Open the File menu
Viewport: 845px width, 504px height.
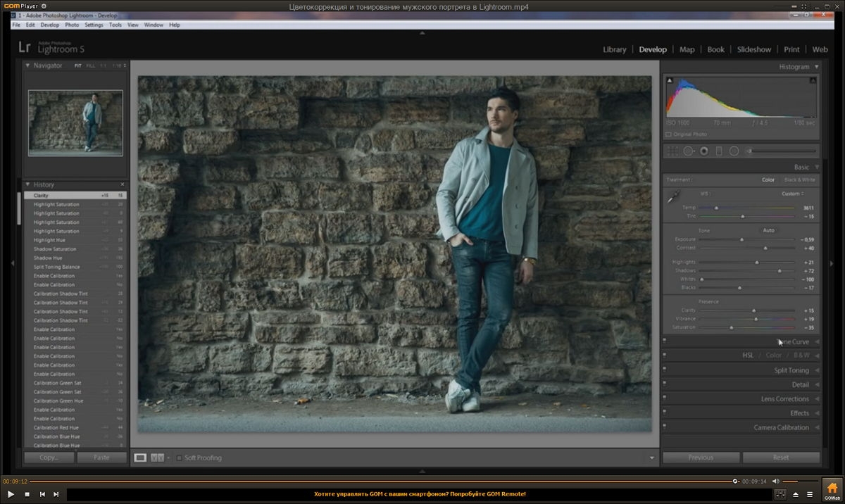(x=16, y=25)
